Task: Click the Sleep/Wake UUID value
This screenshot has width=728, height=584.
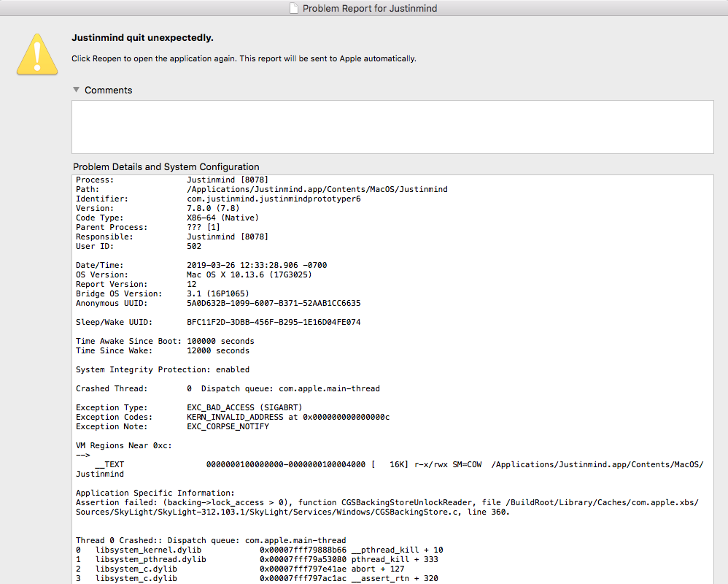Action: pyautogui.click(x=274, y=322)
